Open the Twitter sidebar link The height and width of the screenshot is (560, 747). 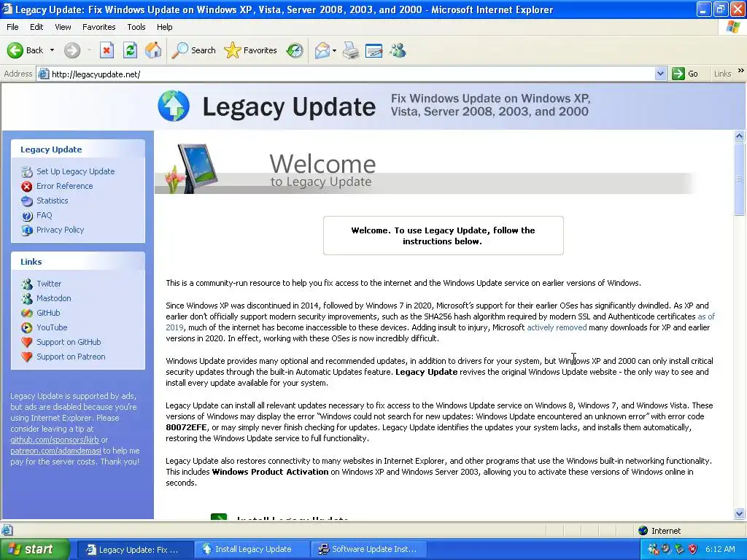pyautogui.click(x=49, y=284)
